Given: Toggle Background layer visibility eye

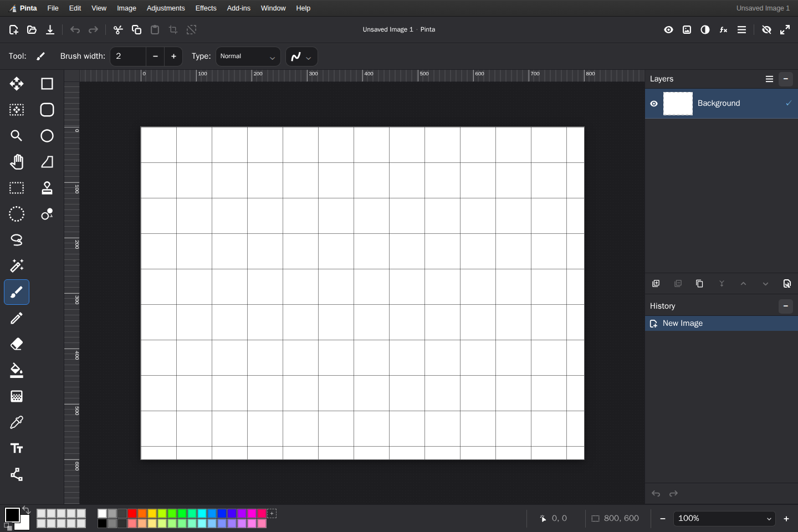Looking at the screenshot, I should (x=654, y=104).
